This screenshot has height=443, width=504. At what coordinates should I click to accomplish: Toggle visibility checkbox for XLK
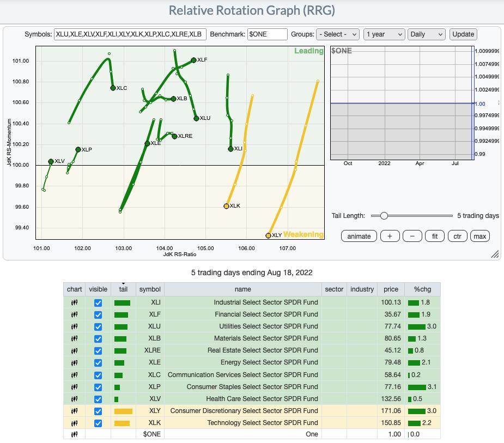click(x=98, y=423)
